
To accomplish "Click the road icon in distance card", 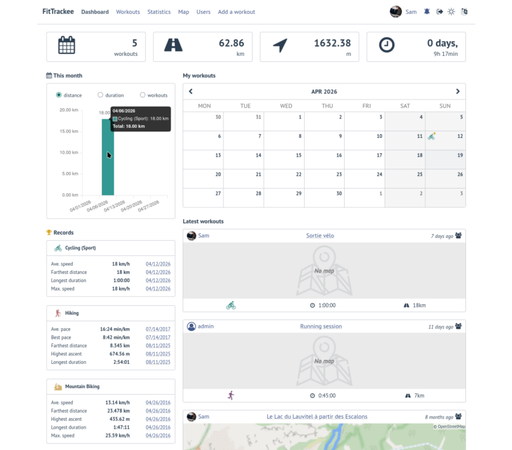I will tap(173, 45).
